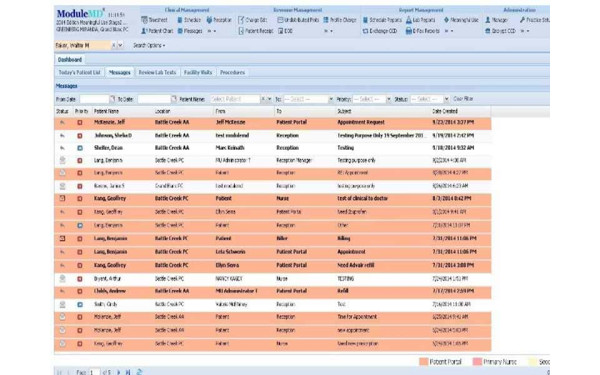Select the Dashboard tab
600x375 pixels.
coord(70,60)
